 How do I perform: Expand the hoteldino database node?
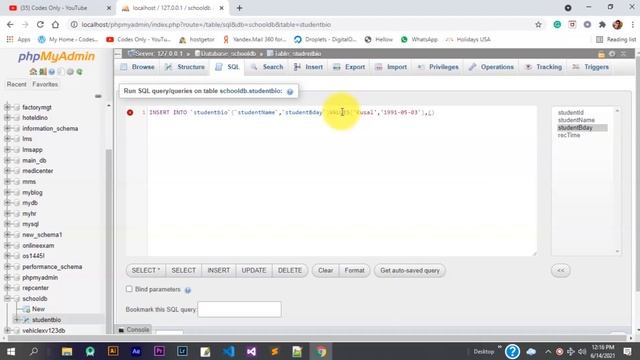(7, 118)
